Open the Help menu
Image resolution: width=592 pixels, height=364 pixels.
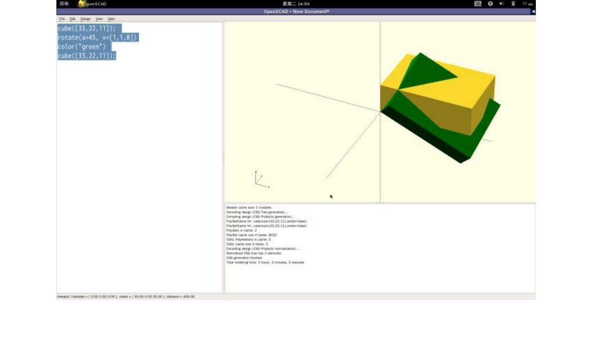tap(111, 19)
